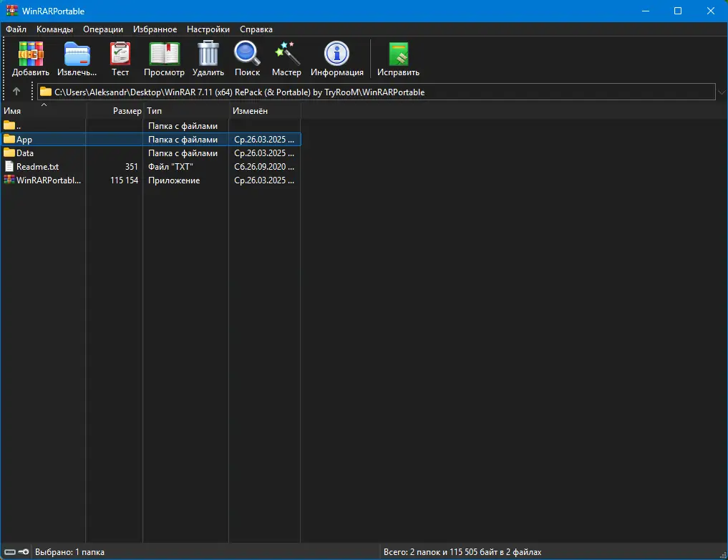This screenshot has width=728, height=560.
Task: Click the Сб.26.09.2020 date cell
Action: pos(263,166)
